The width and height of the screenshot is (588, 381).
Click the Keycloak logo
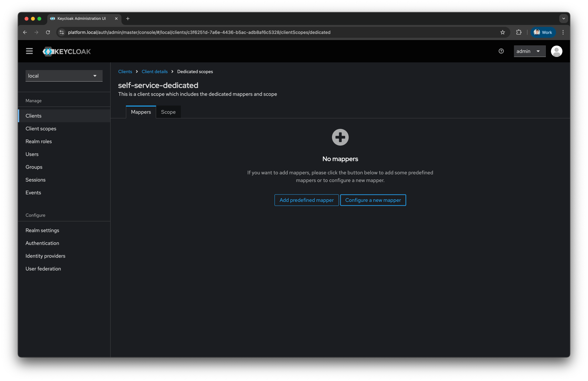coord(66,51)
